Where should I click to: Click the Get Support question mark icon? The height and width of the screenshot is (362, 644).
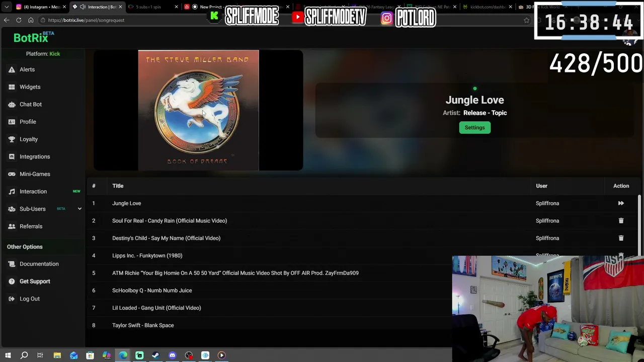tap(12, 282)
